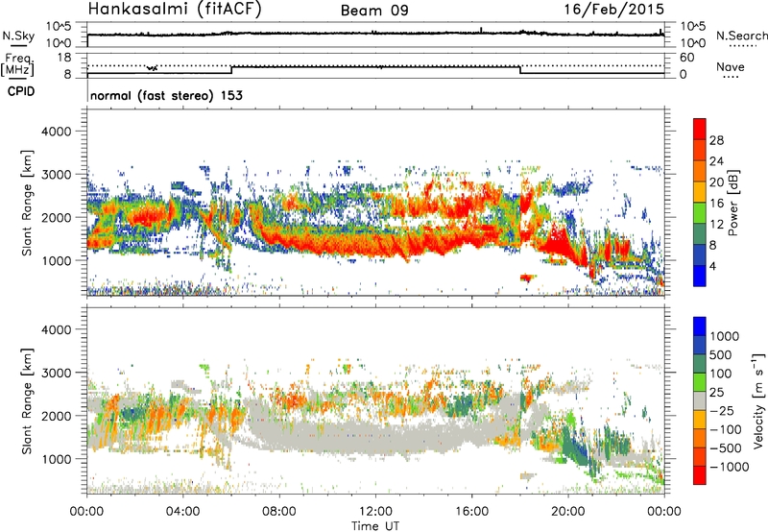Click the '16:00' time axis tick label
Viewport: 768px width, 532px height.
(471, 512)
